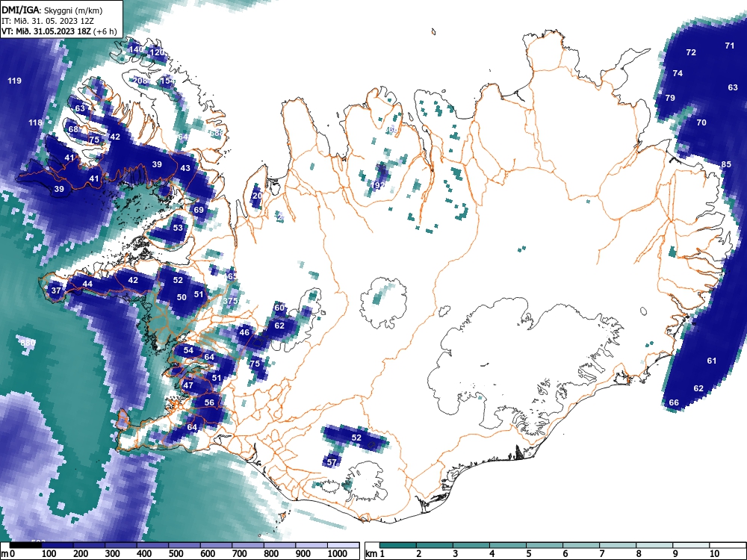This screenshot has width=747, height=560.
Task: Click the 54 visibility value
Action: click(189, 350)
